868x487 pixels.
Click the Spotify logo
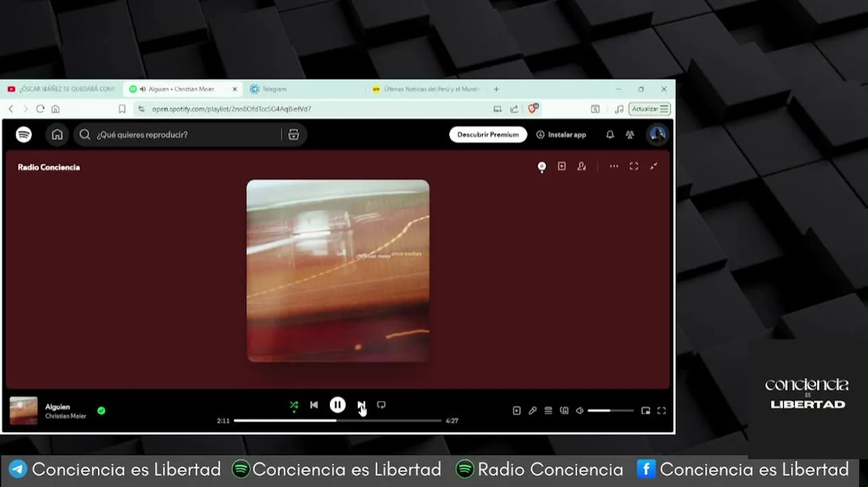click(24, 135)
